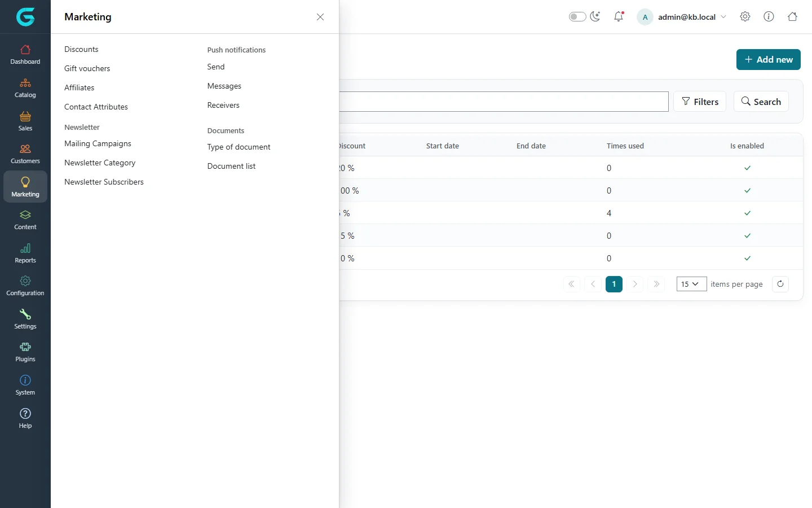Open the Customers sidebar section
Screen dimensions: 812x508
25,154
